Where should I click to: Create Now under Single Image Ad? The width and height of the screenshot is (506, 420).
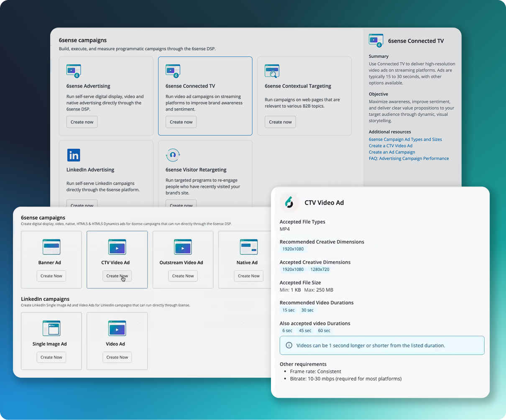(51, 357)
